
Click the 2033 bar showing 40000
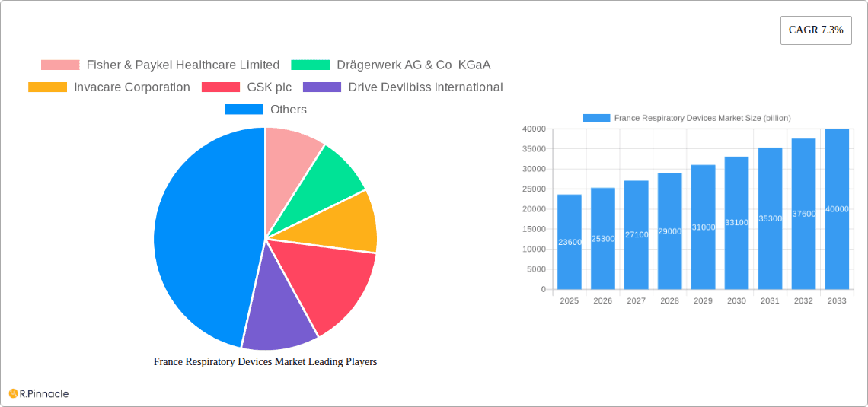point(837,209)
